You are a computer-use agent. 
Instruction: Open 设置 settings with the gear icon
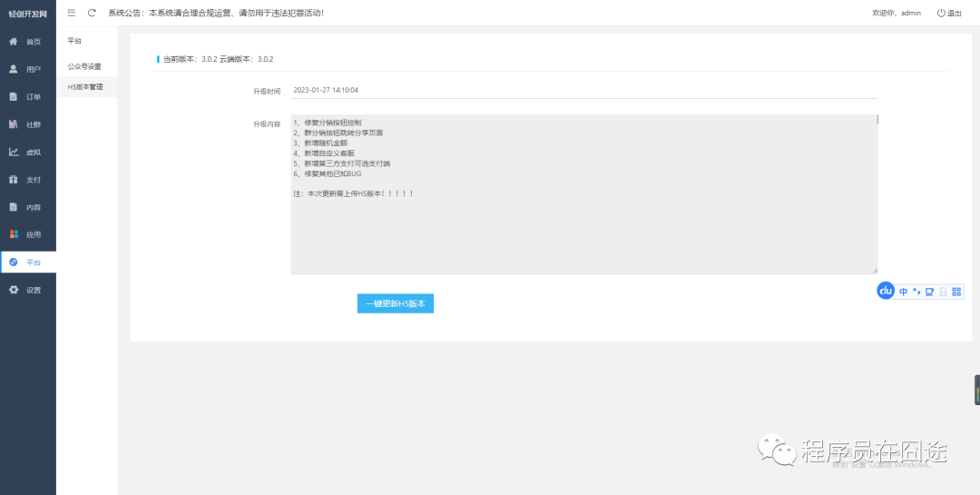(28, 290)
